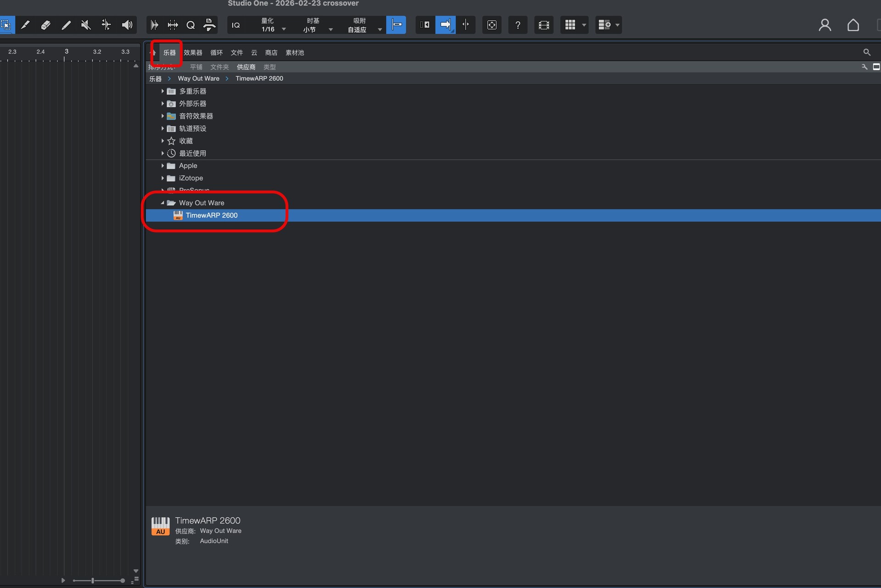Toggle IQ input quantize
The width and height of the screenshot is (881, 588).
pyautogui.click(x=236, y=25)
